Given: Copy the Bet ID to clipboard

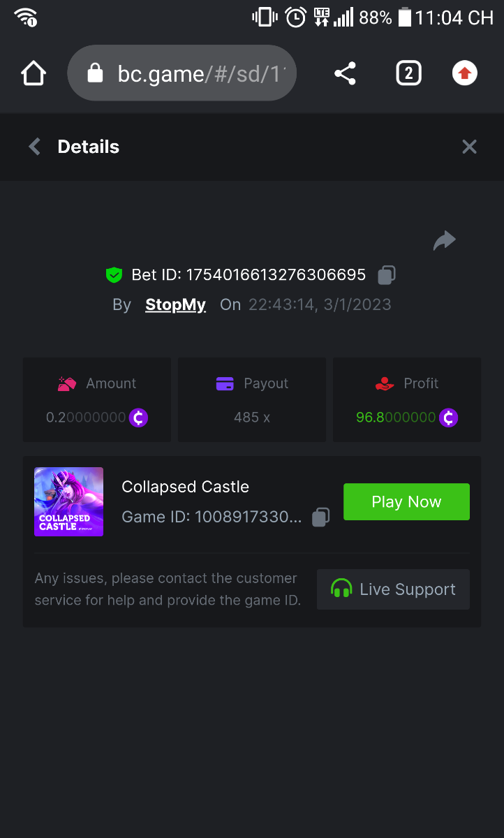Looking at the screenshot, I should (x=386, y=275).
